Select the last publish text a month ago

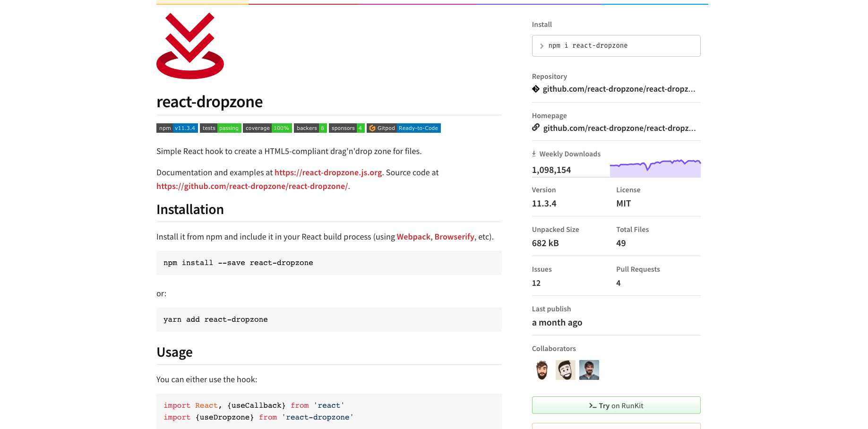pyautogui.click(x=557, y=323)
